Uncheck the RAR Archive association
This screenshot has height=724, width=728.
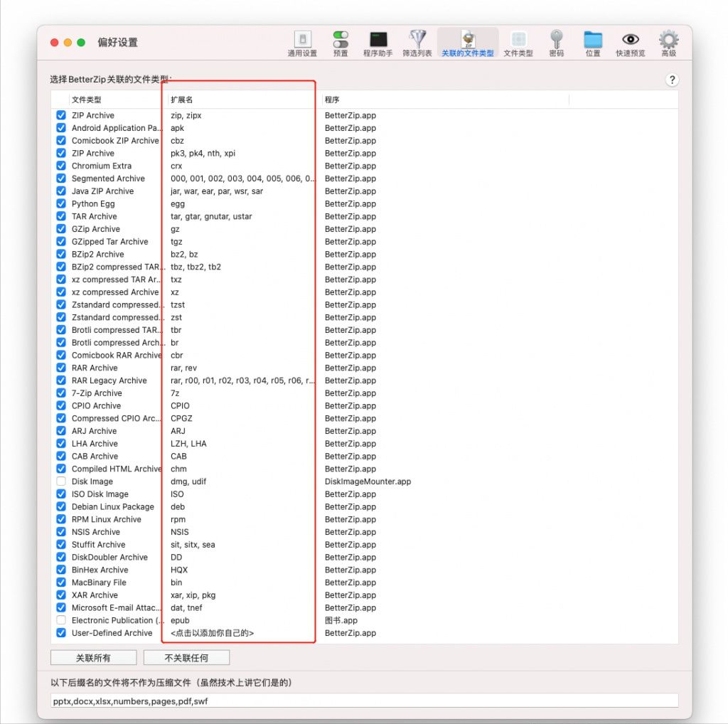pos(61,368)
